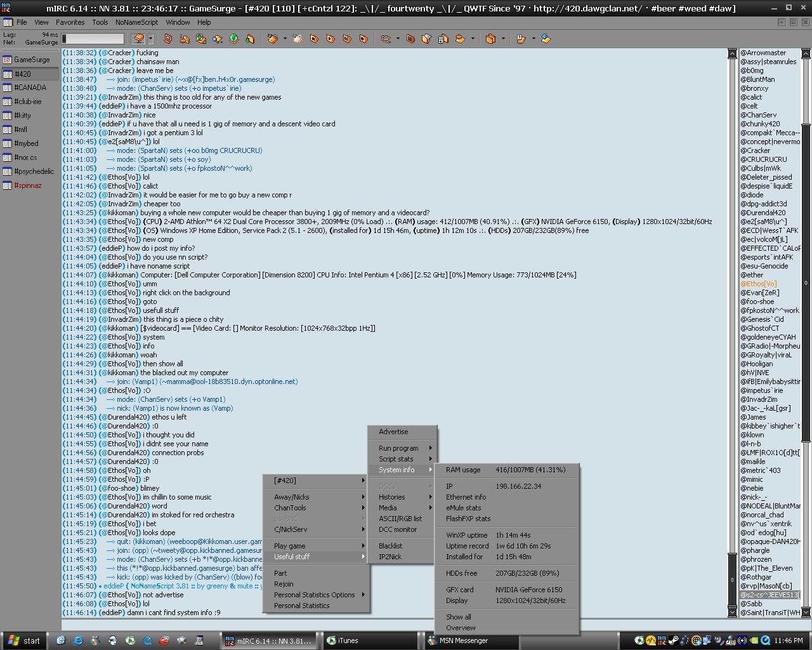The image size is (812, 650).
Task: Switch to the #spinnaz channel window
Action: [28, 185]
